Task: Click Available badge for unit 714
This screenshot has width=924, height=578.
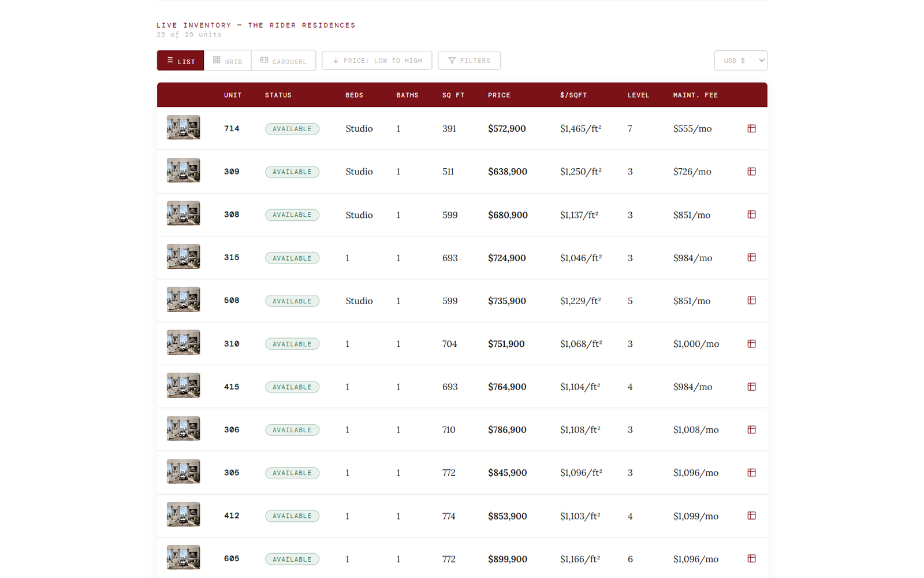Action: tap(292, 129)
